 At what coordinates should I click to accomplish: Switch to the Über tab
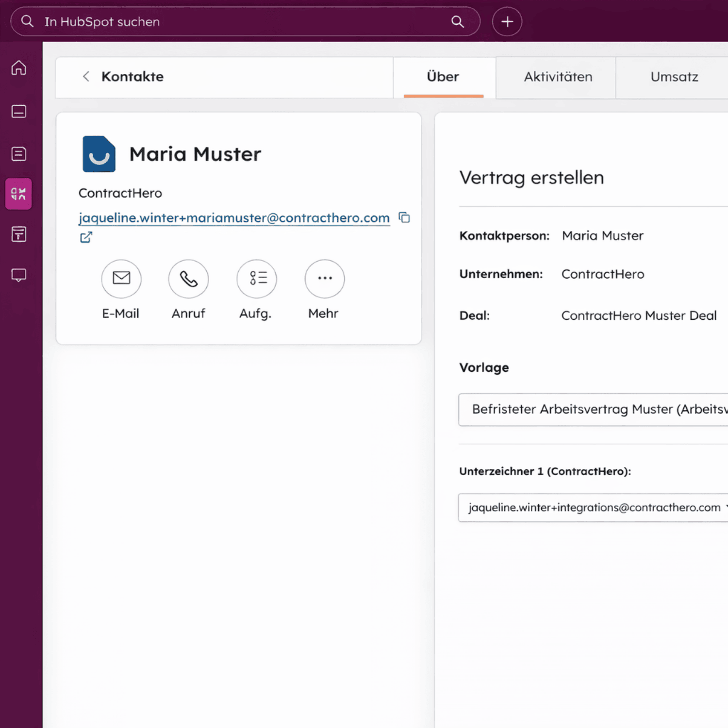[444, 77]
